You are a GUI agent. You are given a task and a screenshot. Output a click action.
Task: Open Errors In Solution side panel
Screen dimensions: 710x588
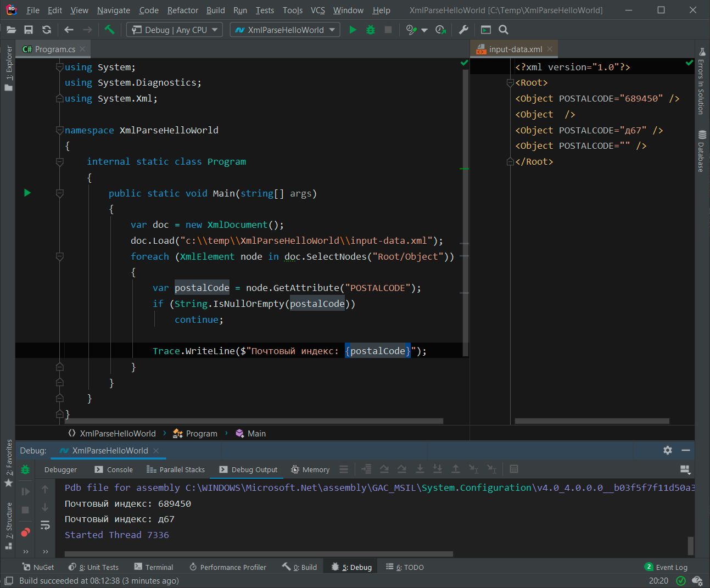702,81
